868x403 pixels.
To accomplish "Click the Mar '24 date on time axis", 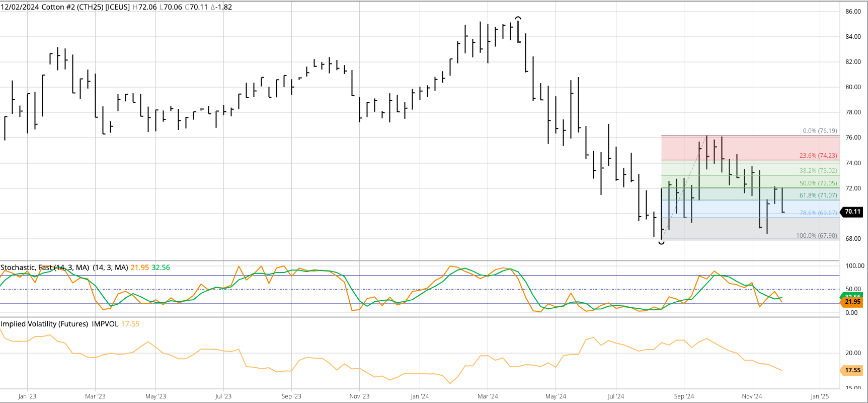I will (488, 396).
